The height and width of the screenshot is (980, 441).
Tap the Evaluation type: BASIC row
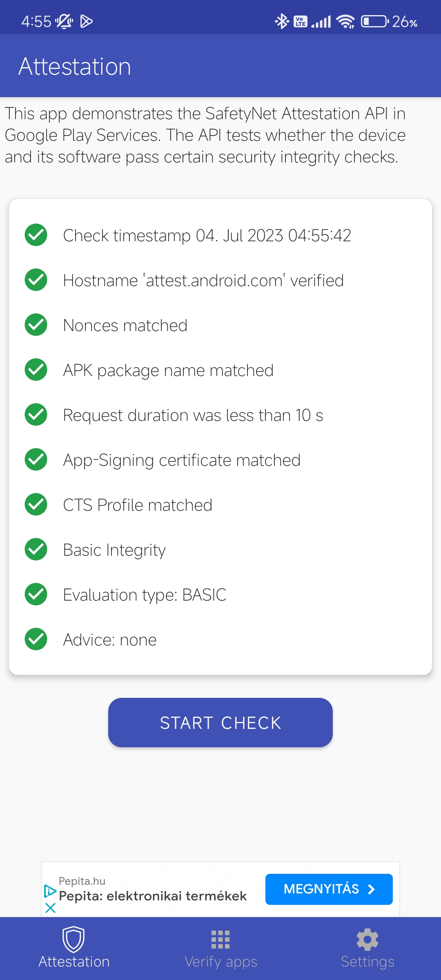coord(220,595)
